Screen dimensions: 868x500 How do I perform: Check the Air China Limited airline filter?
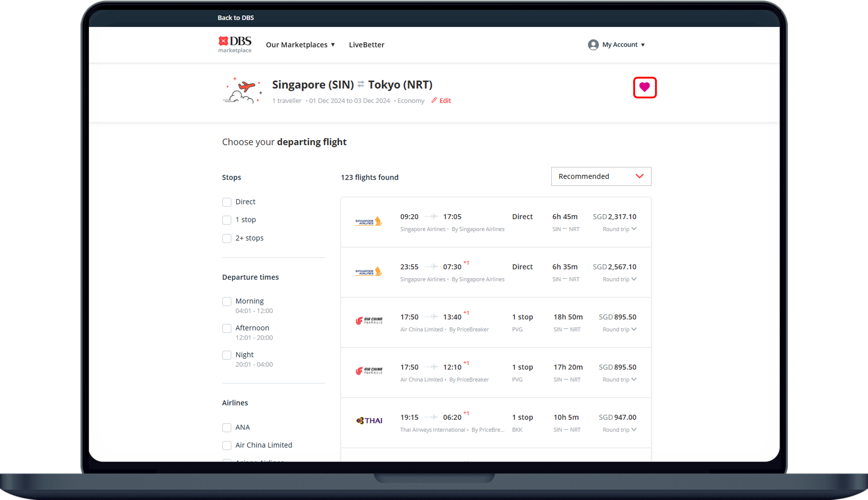pyautogui.click(x=227, y=445)
